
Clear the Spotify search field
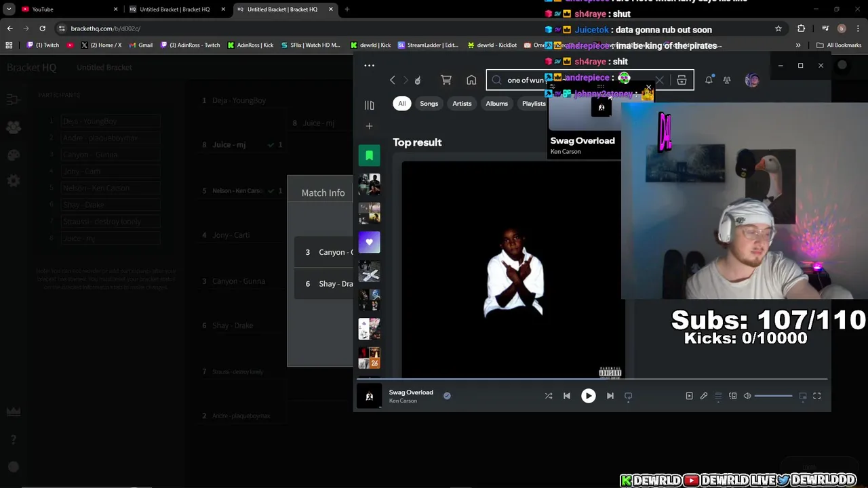(659, 80)
